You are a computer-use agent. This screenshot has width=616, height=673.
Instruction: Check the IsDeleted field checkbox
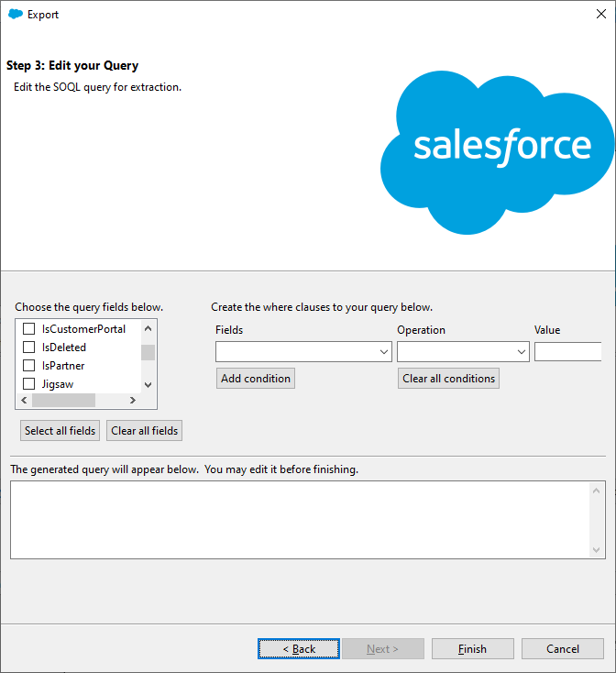point(28,347)
